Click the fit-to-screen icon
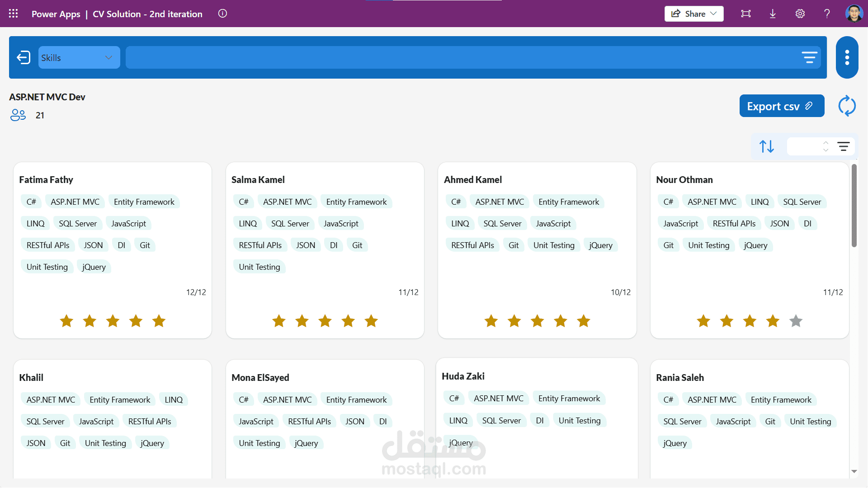 point(746,14)
